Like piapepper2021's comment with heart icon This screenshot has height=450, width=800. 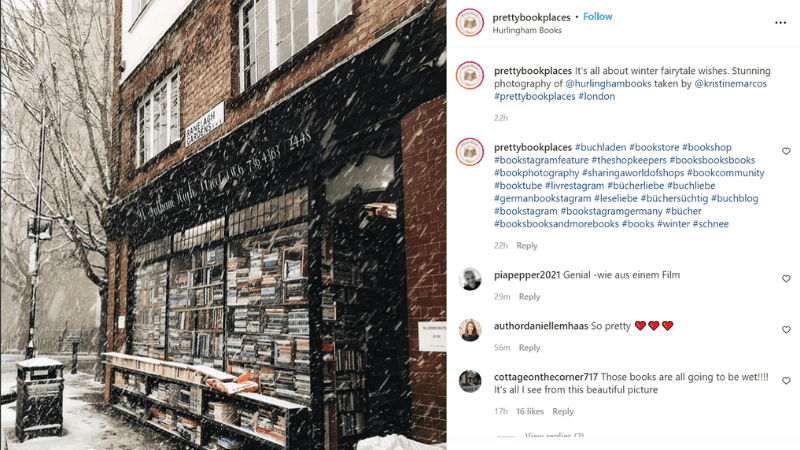786,279
